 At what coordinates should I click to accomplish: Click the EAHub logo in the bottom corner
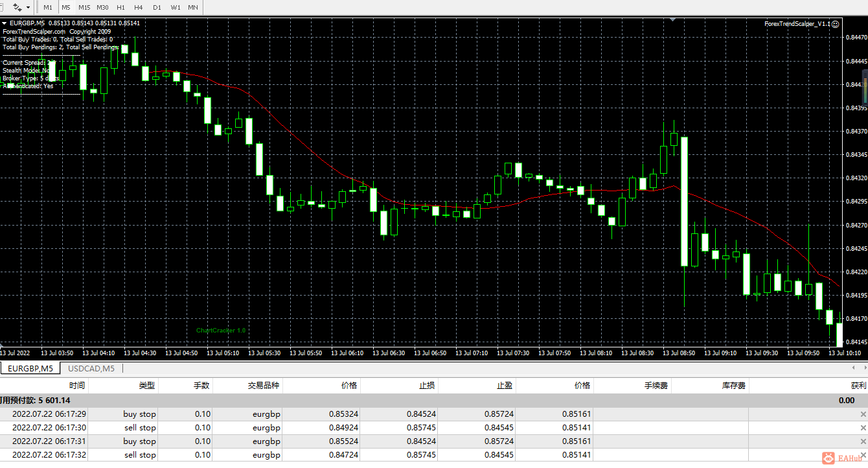(x=843, y=458)
